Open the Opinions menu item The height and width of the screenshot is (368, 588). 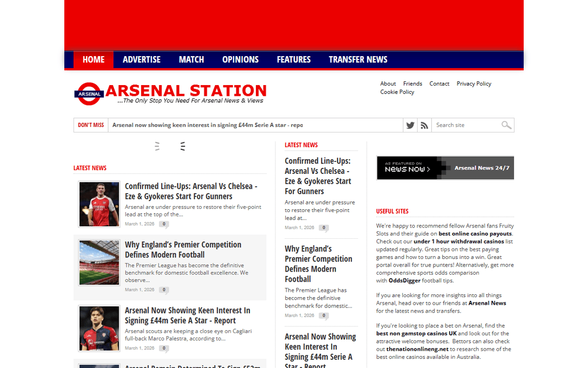(x=241, y=60)
